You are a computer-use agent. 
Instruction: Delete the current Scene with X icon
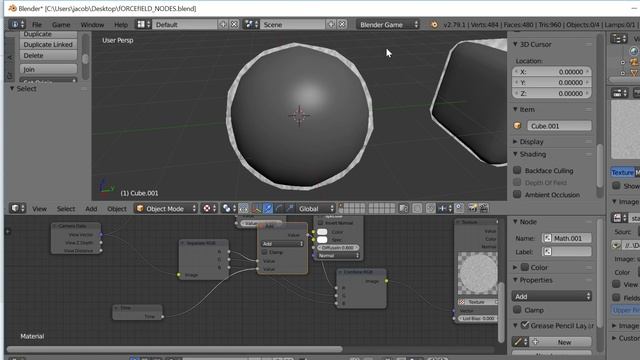tap(342, 24)
